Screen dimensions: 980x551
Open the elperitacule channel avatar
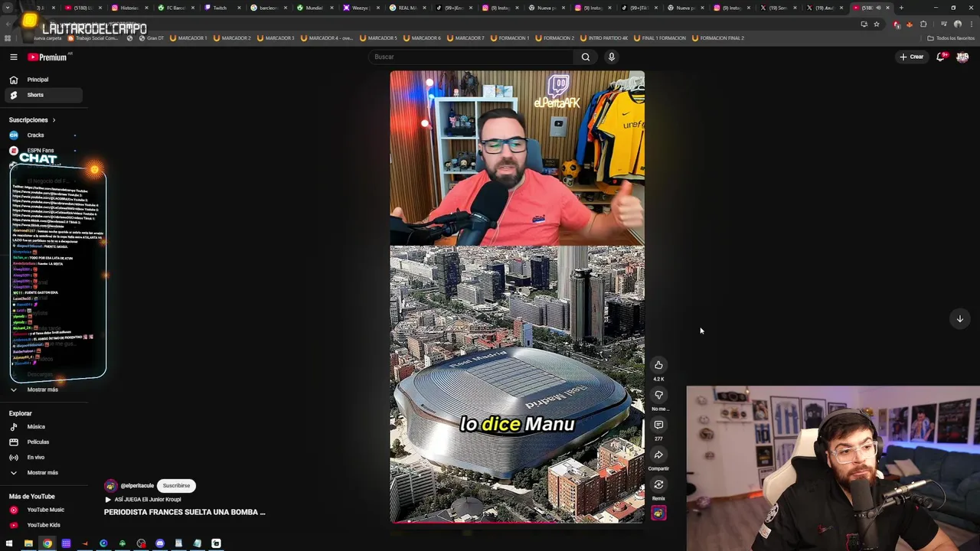111,486
